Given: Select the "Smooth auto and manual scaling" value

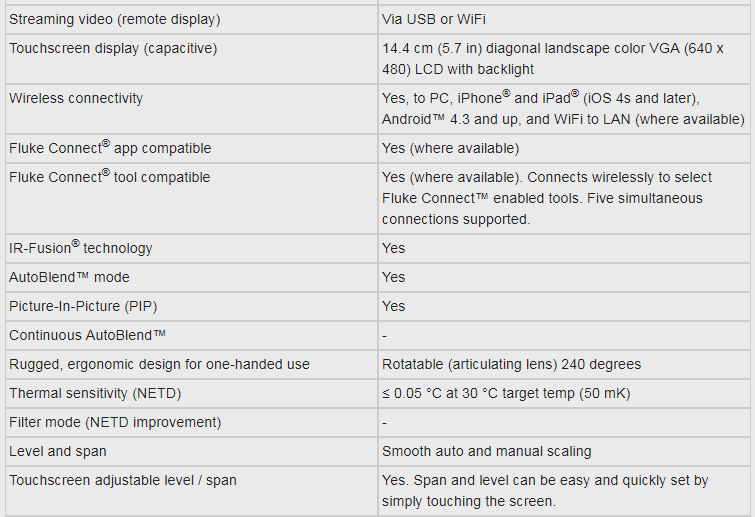Looking at the screenshot, I should point(486,451).
